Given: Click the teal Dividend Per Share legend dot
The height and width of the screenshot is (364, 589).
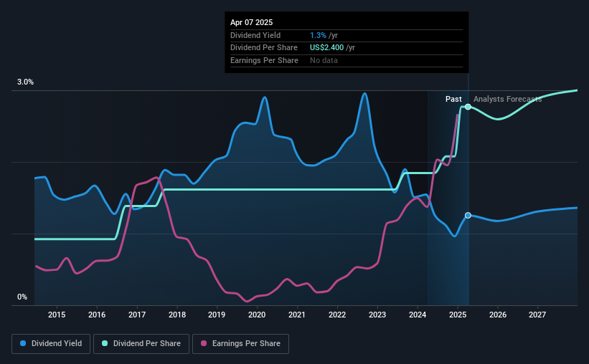Looking at the screenshot, I should (105, 343).
